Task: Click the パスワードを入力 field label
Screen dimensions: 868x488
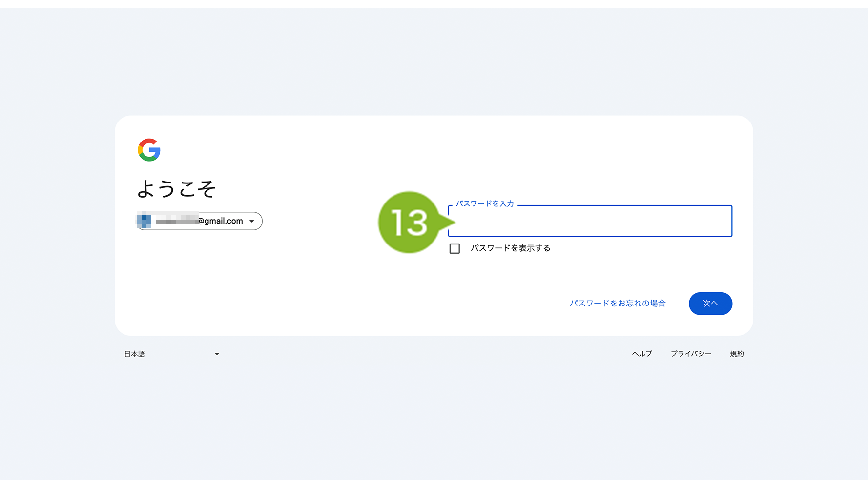Action: (485, 203)
